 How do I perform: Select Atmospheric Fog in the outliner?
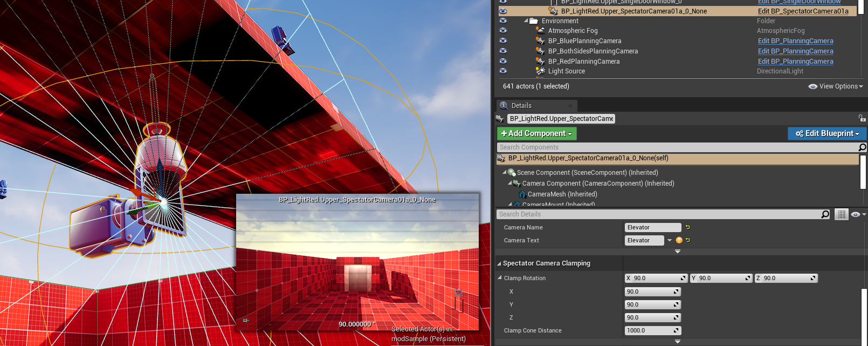(x=573, y=31)
